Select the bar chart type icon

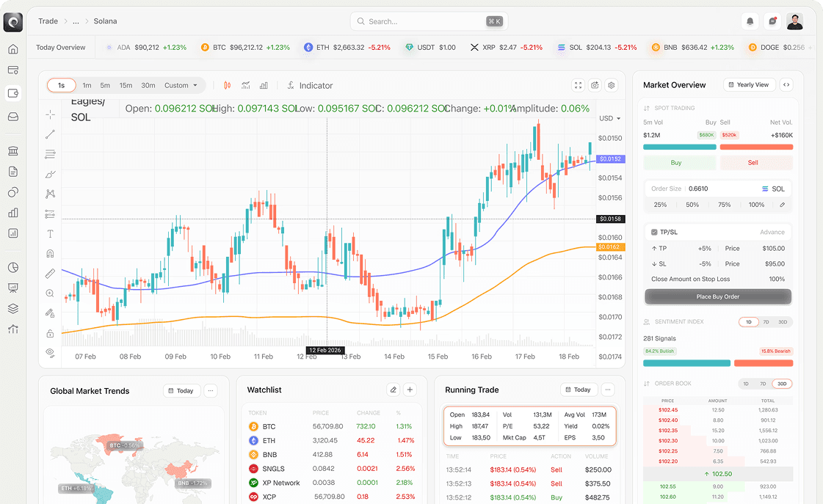pyautogui.click(x=264, y=86)
